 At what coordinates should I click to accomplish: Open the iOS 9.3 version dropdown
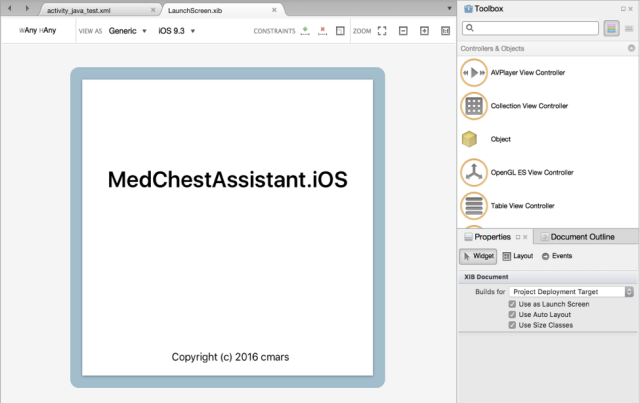176,31
